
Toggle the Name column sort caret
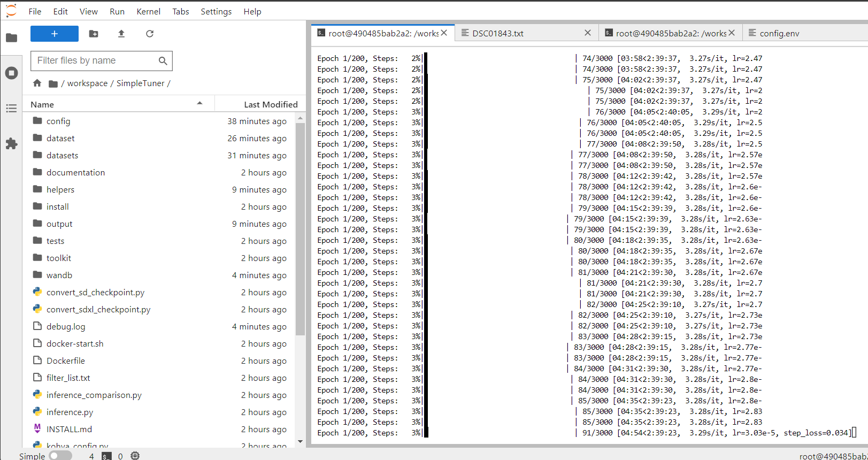point(199,103)
